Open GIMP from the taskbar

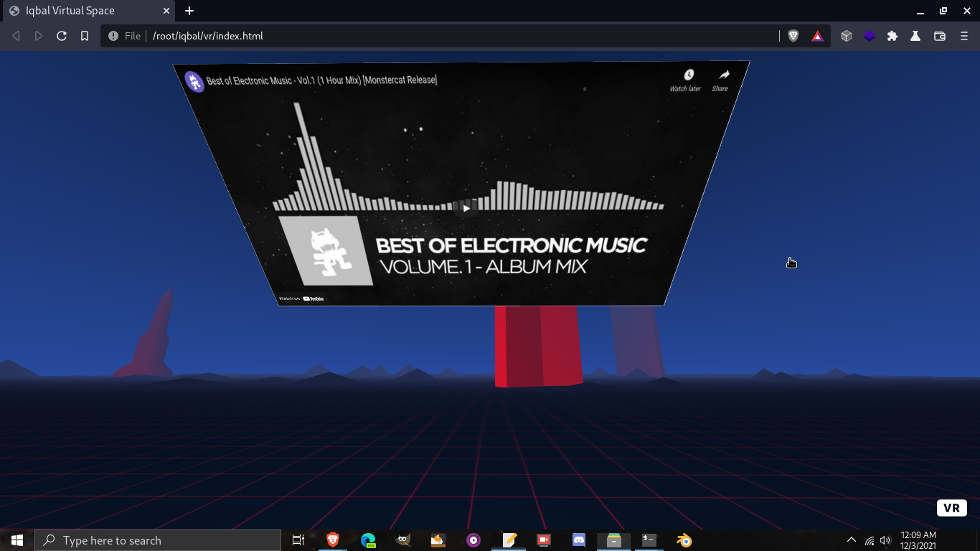[403, 540]
